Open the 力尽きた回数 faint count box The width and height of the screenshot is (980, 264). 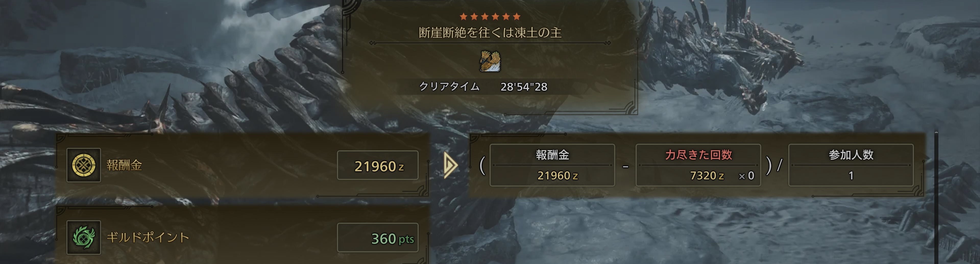[x=698, y=165]
